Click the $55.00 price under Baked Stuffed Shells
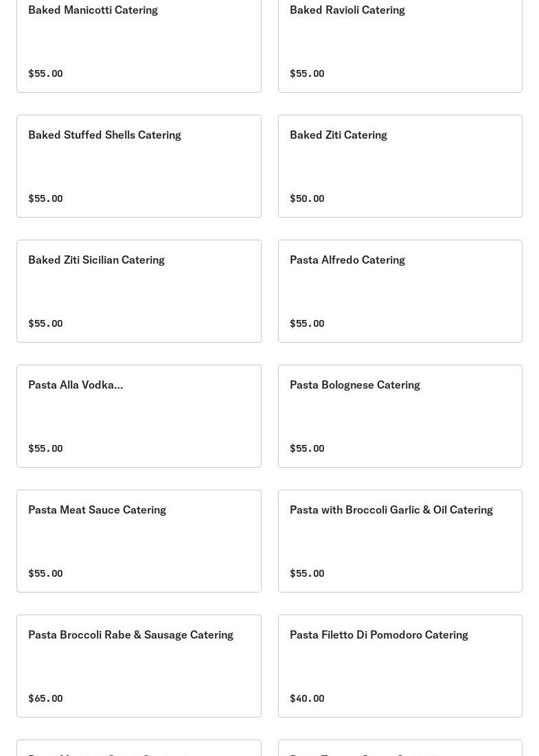539x756 pixels. tap(45, 198)
